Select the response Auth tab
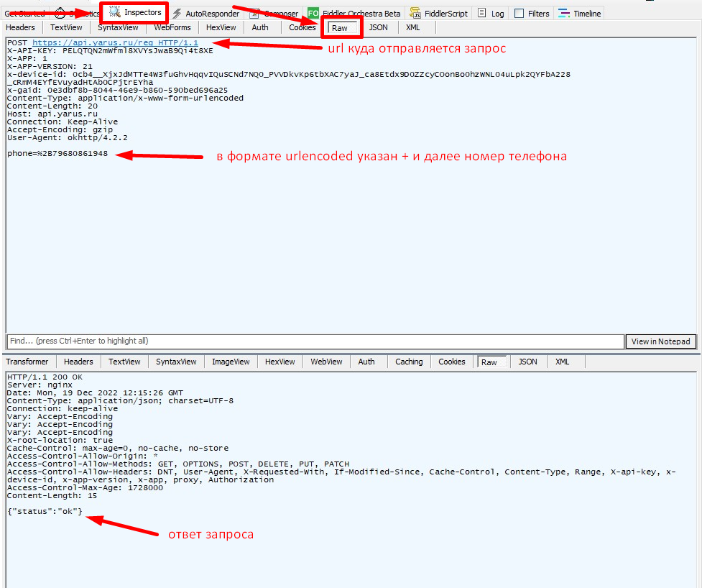702x588 pixels. 366,362
